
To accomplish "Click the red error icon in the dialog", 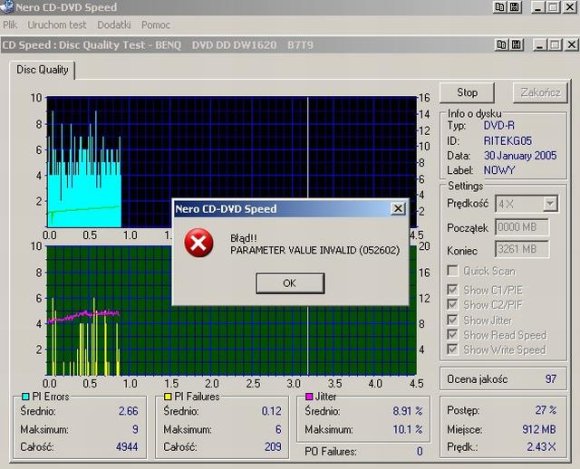I will click(199, 243).
